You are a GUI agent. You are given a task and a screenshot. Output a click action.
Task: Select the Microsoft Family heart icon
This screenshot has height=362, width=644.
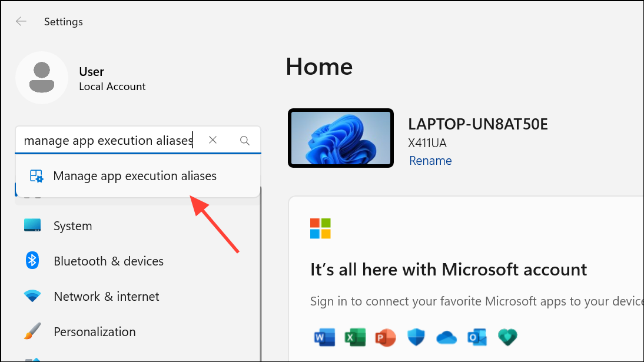(x=507, y=337)
